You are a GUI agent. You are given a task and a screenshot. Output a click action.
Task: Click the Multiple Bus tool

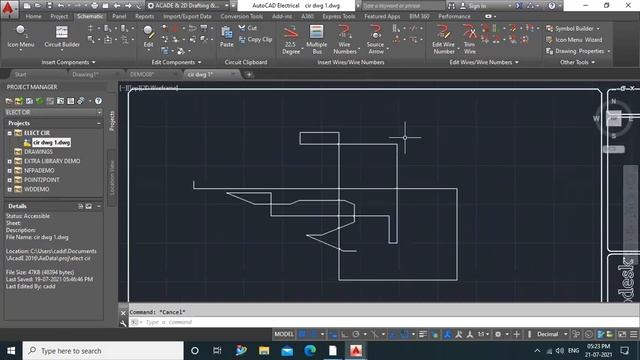[x=316, y=39]
